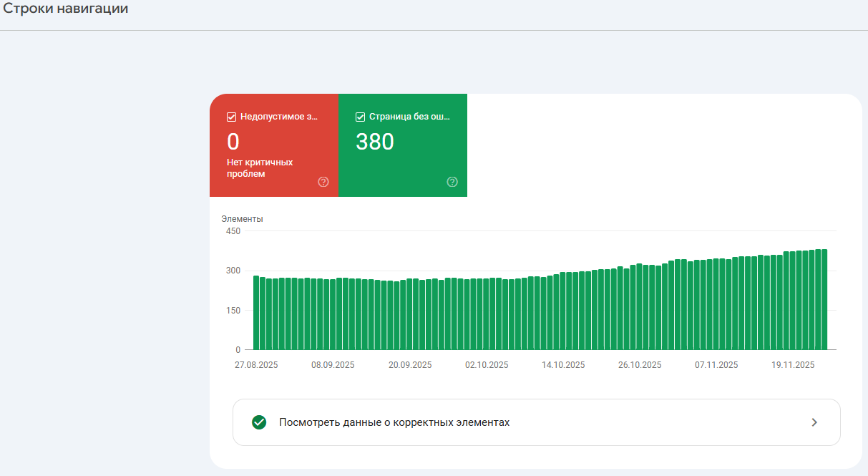Image resolution: width=868 pixels, height=476 pixels.
Task: Click the help icon on the green card
Action: coord(452,182)
